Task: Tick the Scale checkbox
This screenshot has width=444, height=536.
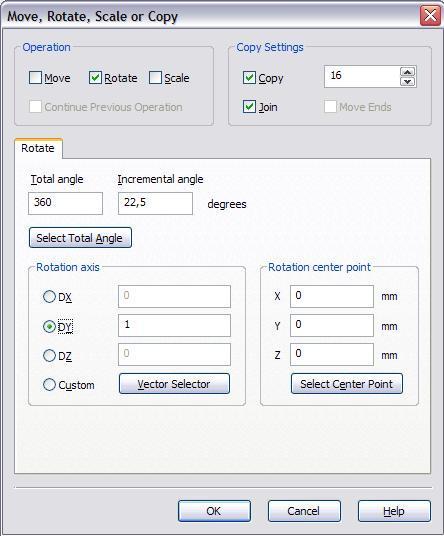Action: [155, 78]
